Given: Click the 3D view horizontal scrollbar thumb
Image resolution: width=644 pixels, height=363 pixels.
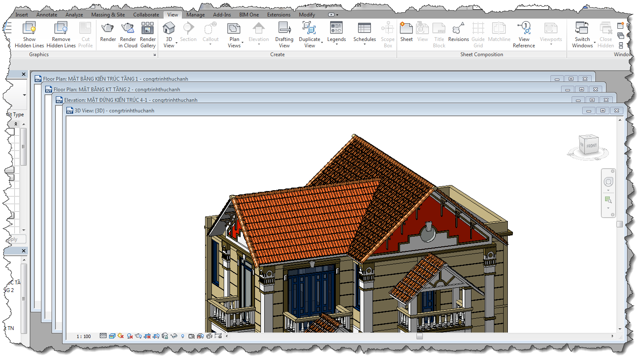Looking at the screenshot, I should (x=419, y=336).
